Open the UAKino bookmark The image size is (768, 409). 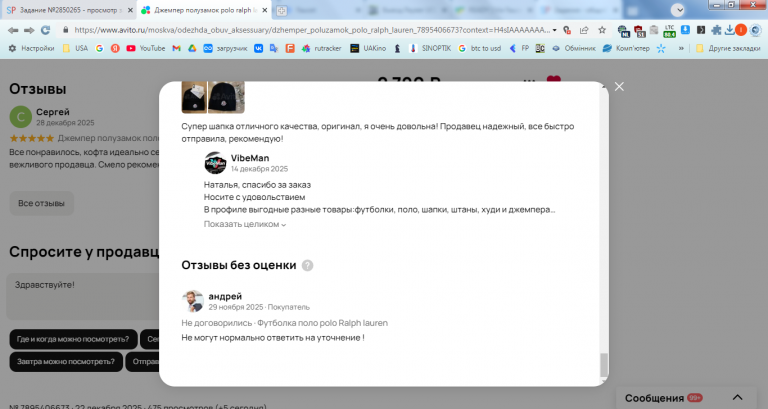click(368, 48)
